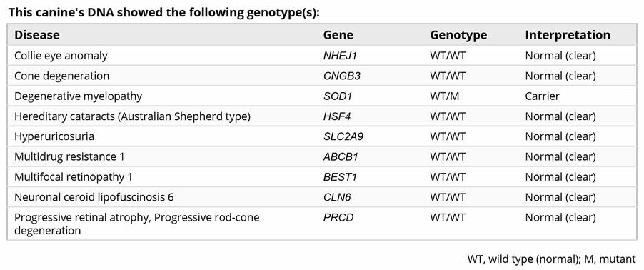Click the Genotype column header

click(458, 35)
